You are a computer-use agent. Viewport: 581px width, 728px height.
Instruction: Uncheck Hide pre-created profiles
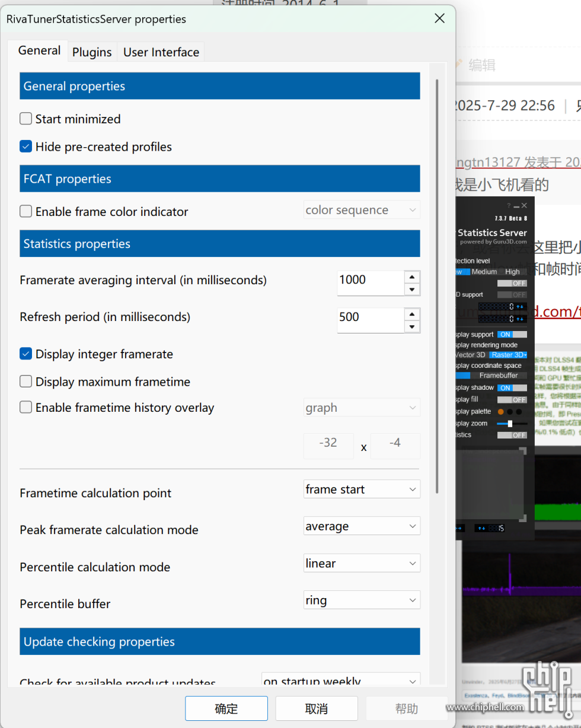(25, 147)
